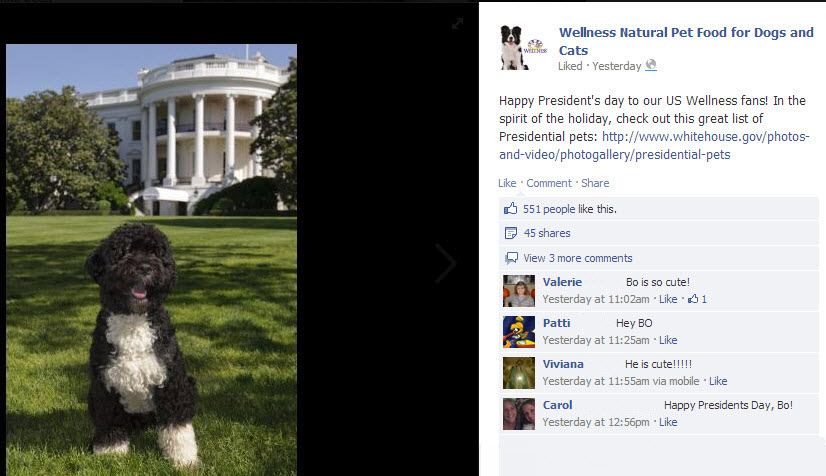
Task: Click the thumbs-up icon beside 551 people
Action: pos(510,209)
